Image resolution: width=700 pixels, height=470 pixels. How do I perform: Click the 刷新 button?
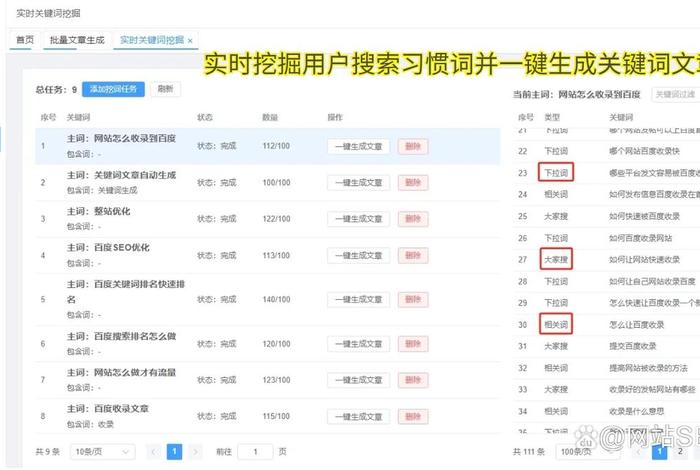165,89
